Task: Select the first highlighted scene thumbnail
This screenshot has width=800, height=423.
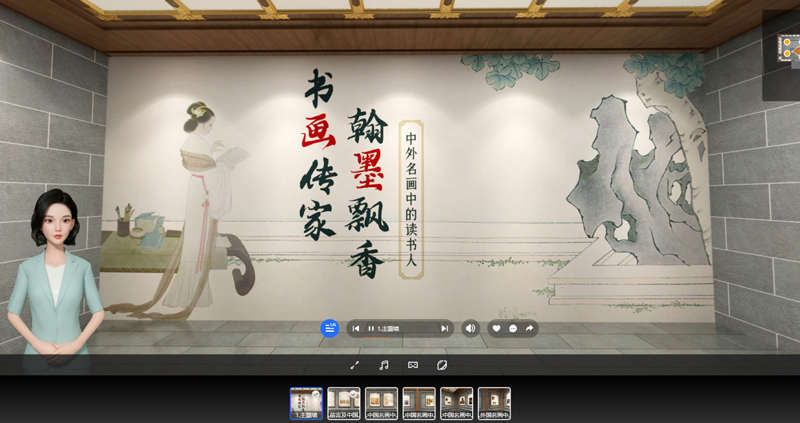Action: (306, 403)
